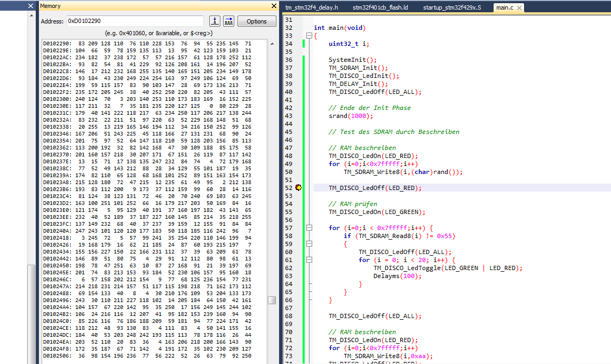Click line number 48 in the gutter
This screenshot has width=611, height=364.
point(289,156)
